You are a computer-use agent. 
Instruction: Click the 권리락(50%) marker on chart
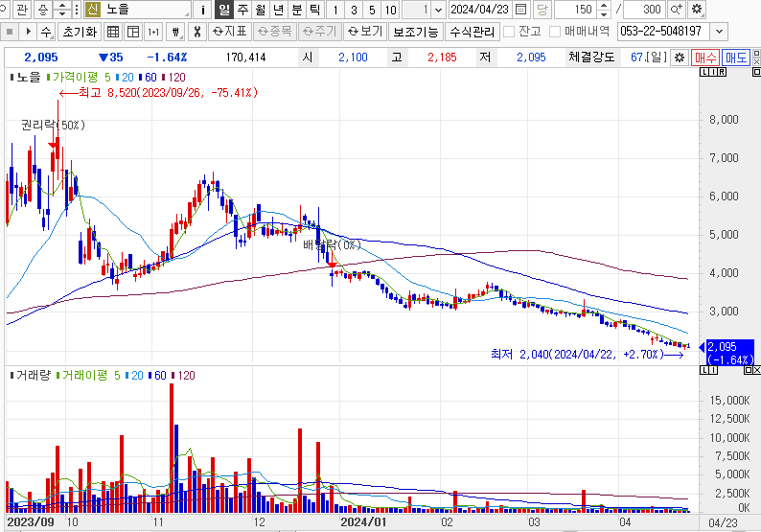(x=53, y=126)
